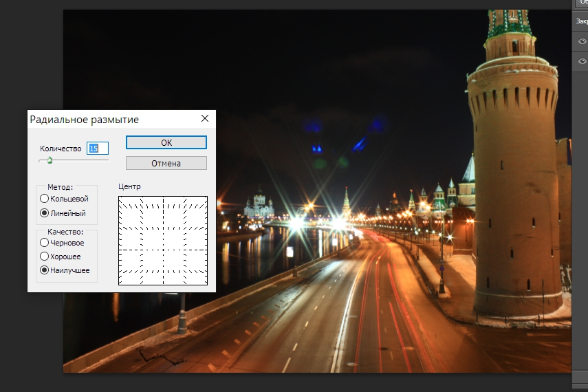Click the Закр lock label in layers panel
Image resolution: width=588 pixels, height=392 pixels.
coord(582,21)
